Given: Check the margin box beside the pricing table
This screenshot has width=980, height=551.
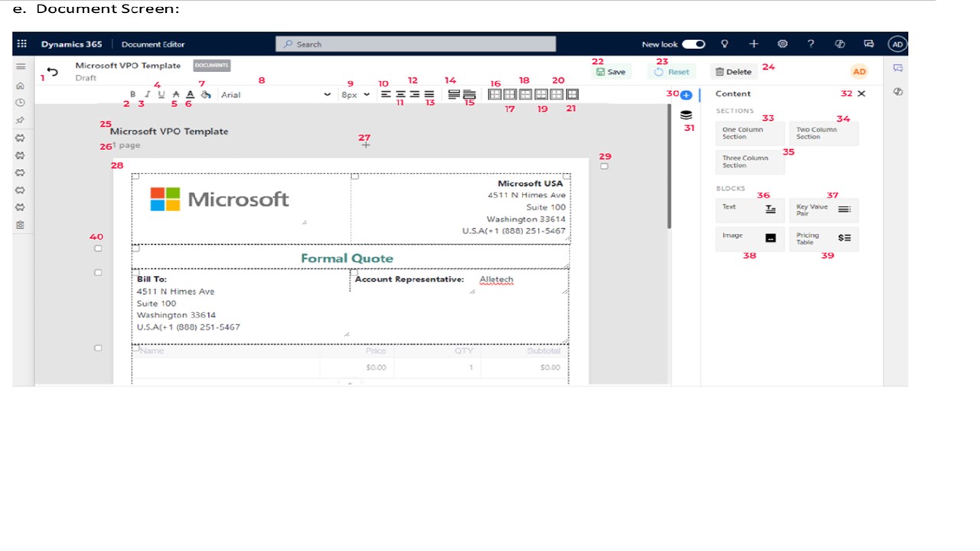Looking at the screenshot, I should pyautogui.click(x=97, y=348).
